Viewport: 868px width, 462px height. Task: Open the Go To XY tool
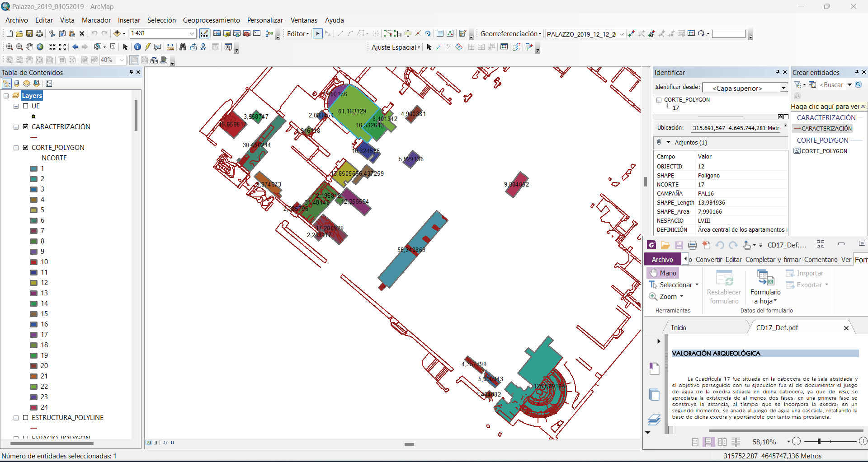click(203, 47)
